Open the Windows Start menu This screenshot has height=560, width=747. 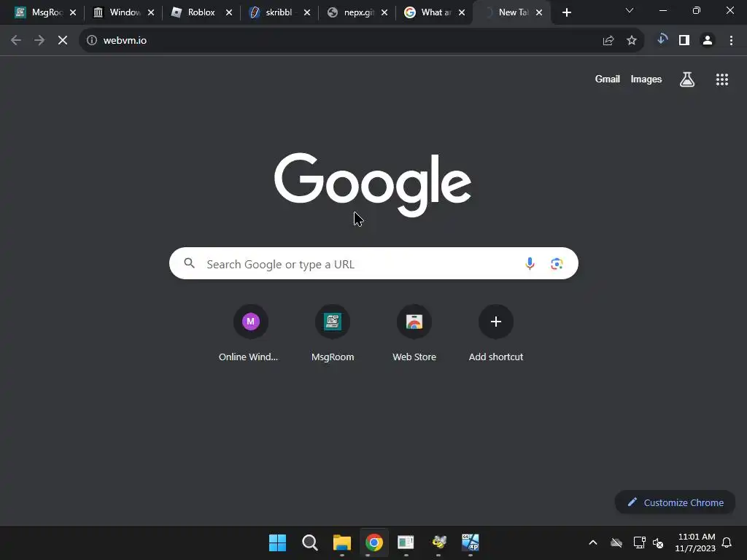277,542
